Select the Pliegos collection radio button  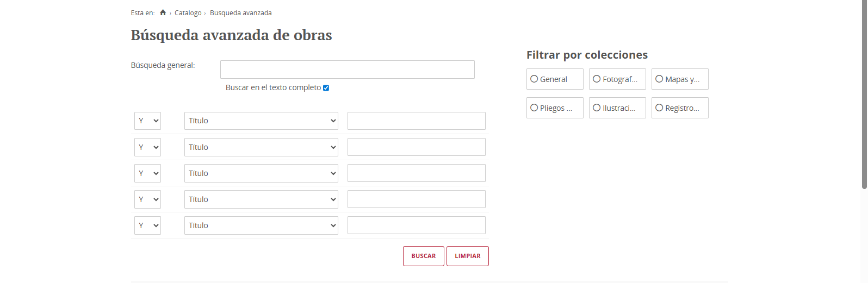click(x=534, y=108)
